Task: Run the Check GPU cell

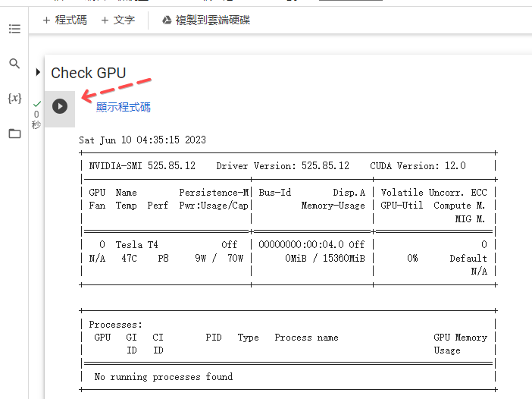Action: [x=60, y=106]
